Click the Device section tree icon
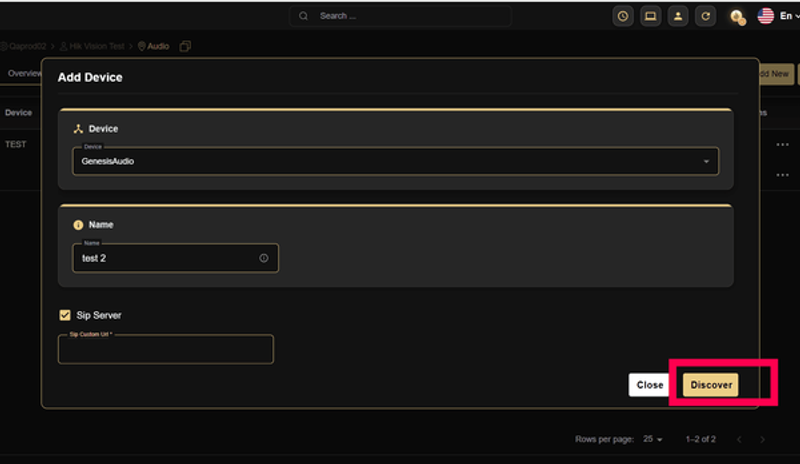This screenshot has width=800, height=464. click(78, 129)
